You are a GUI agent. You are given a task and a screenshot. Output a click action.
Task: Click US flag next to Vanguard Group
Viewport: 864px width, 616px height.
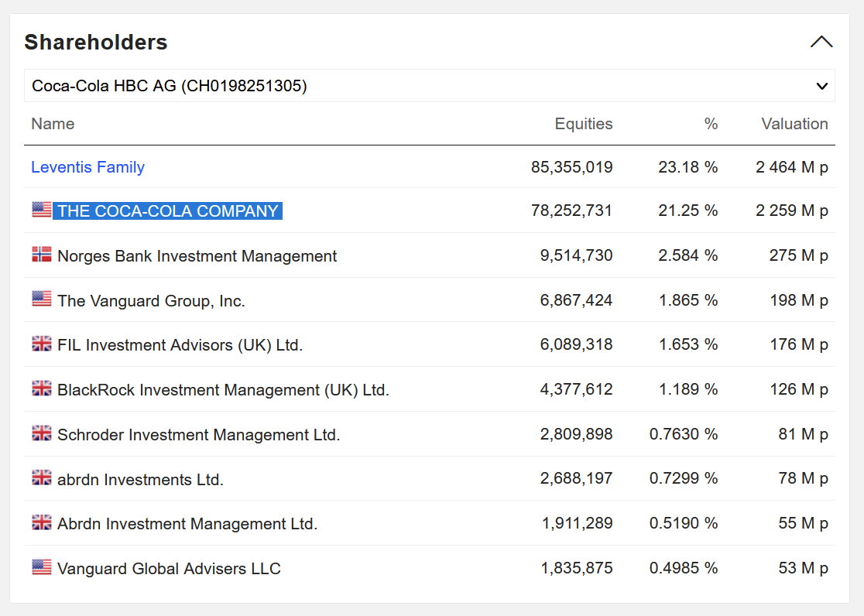tap(42, 299)
